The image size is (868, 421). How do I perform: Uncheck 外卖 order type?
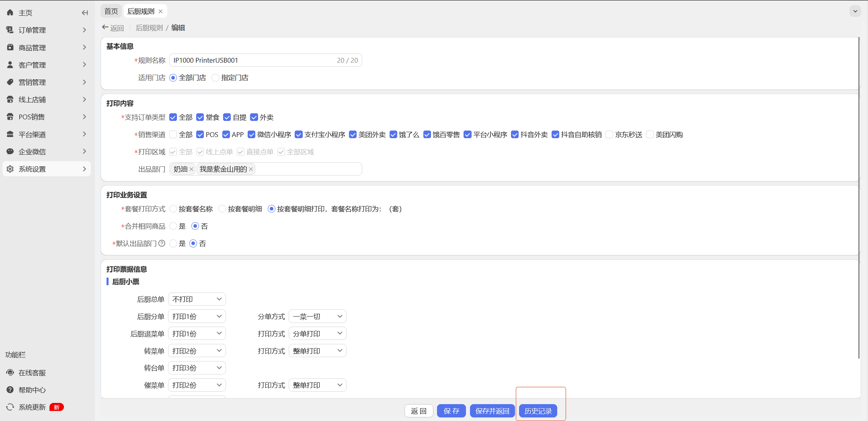point(254,117)
